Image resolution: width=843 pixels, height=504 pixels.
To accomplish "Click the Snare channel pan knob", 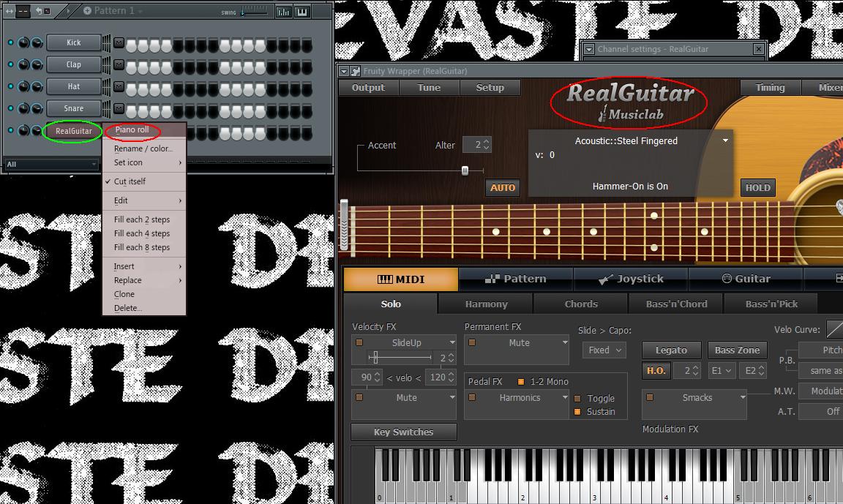I will click(23, 108).
